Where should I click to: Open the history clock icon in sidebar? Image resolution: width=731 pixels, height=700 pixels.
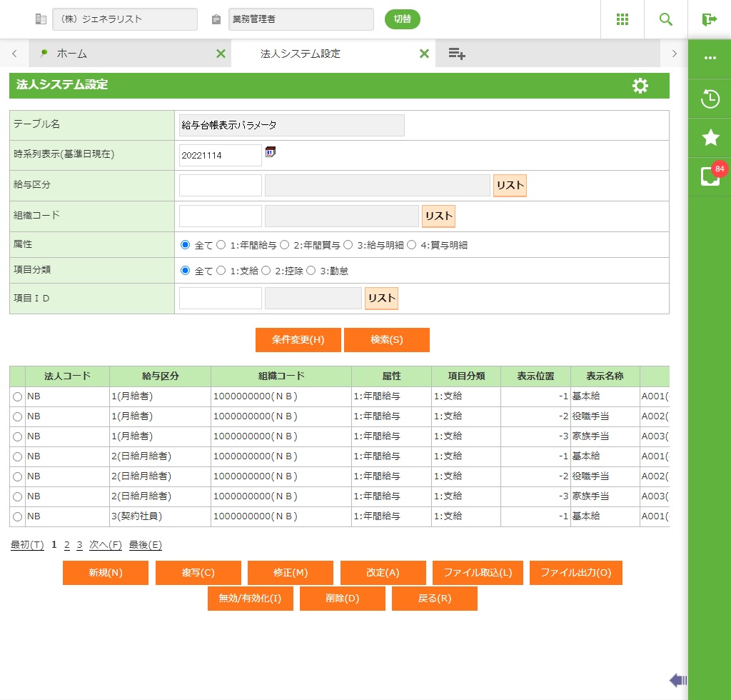710,99
